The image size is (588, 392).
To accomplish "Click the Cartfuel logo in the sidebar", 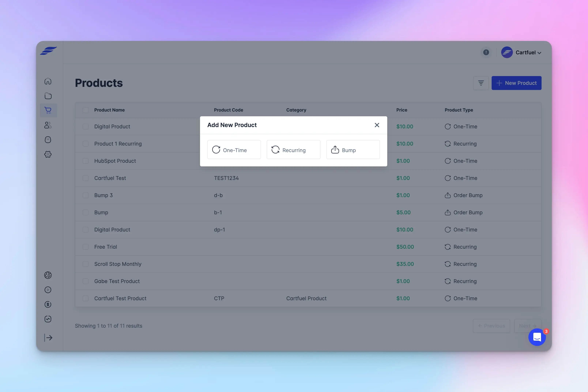I will [48, 51].
